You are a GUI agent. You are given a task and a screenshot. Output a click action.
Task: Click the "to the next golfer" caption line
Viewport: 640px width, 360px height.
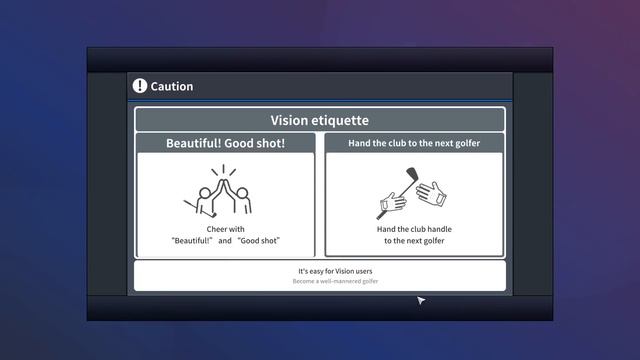(414, 241)
